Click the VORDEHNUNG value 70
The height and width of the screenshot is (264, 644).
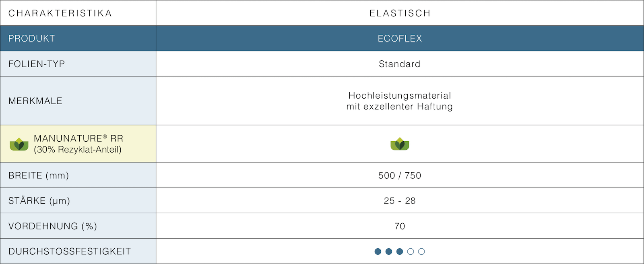(400, 226)
